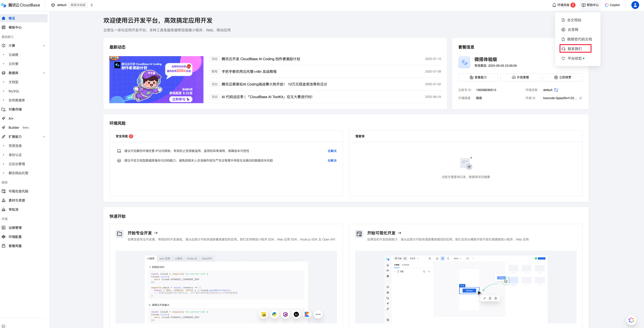Click the CloudBase AI Coding banner image
This screenshot has height=328, width=644.
click(x=156, y=80)
